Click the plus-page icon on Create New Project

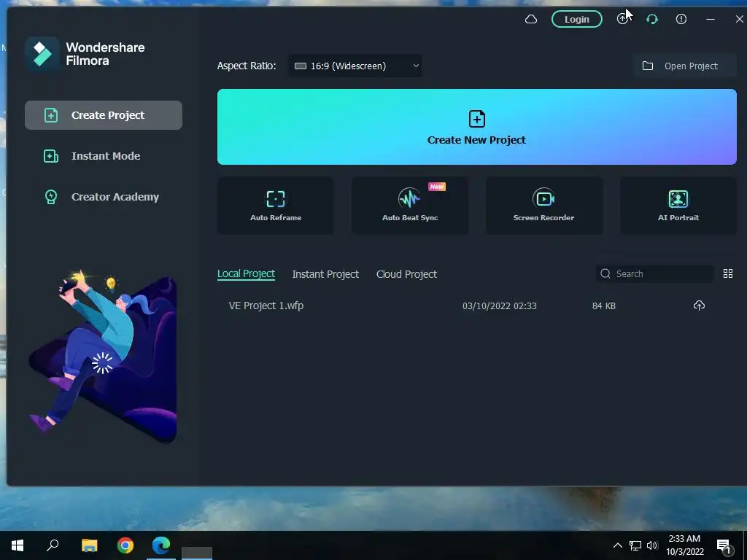[x=477, y=119]
